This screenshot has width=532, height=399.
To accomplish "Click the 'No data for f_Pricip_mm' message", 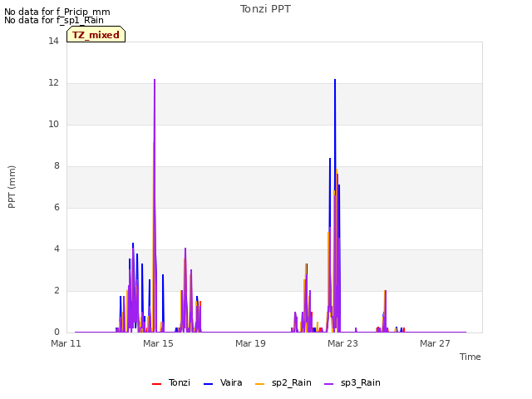I will (x=57, y=12).
